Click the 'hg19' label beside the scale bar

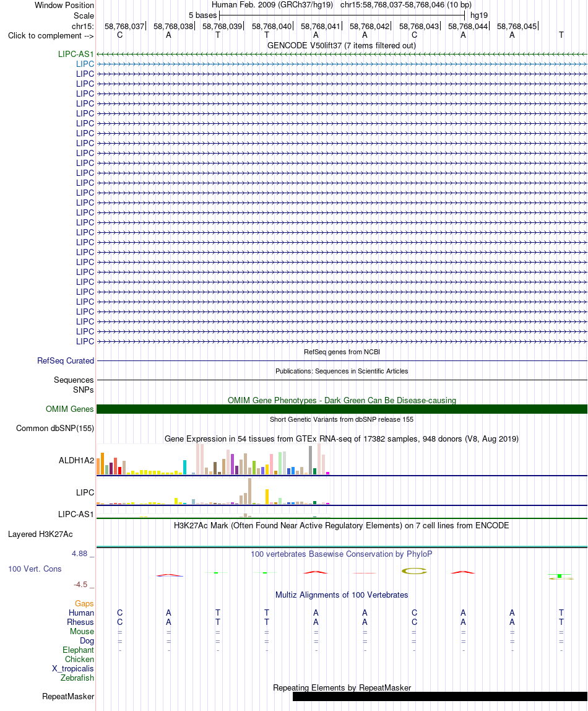[479, 15]
